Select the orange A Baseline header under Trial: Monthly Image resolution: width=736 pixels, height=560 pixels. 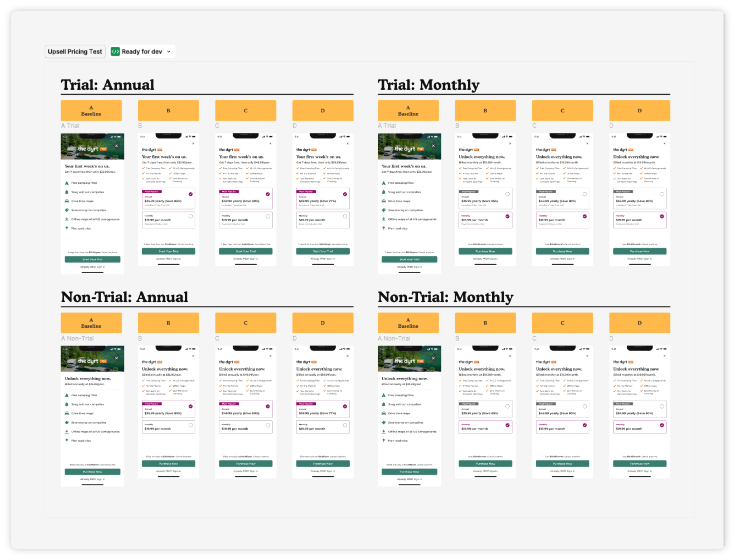tap(408, 111)
